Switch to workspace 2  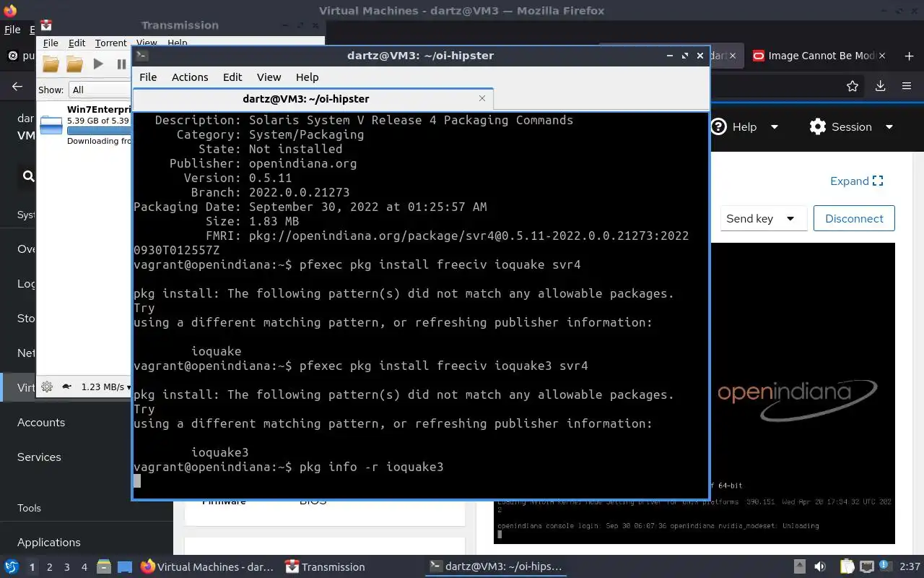point(50,567)
